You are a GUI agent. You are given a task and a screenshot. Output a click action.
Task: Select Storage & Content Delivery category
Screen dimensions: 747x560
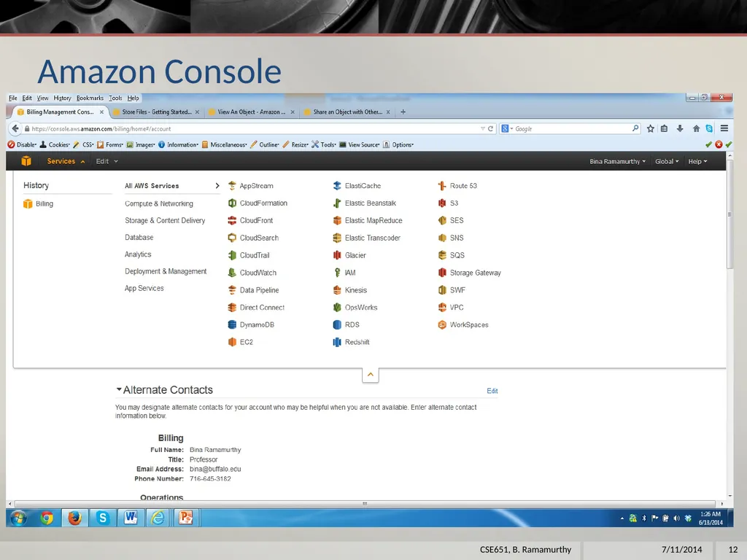[165, 220]
